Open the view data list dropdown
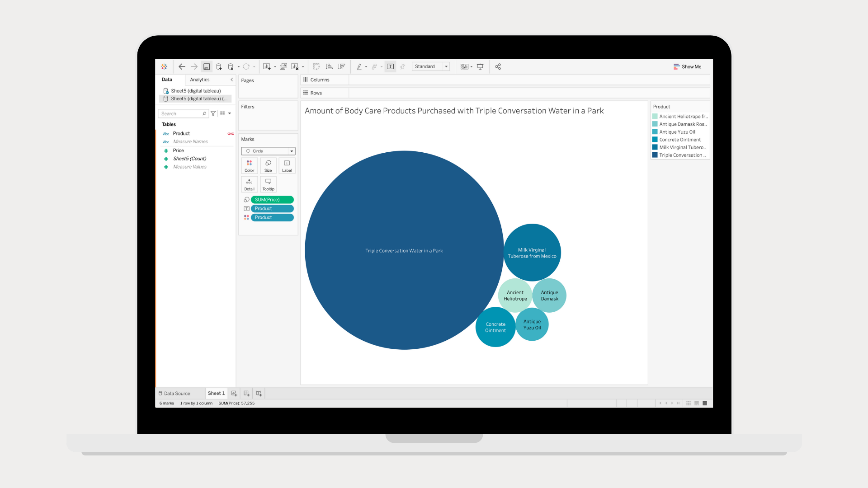Viewport: 868px width, 488px height. [225, 113]
